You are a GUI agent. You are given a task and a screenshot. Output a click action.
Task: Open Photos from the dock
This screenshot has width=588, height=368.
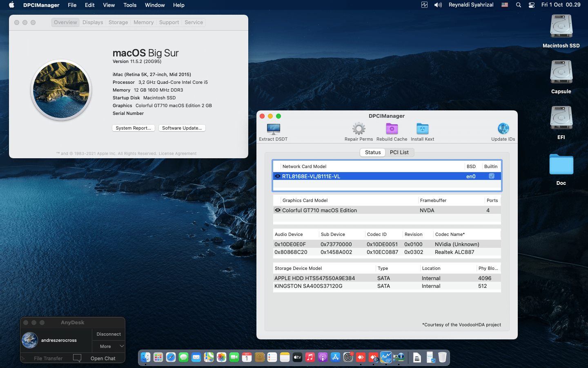[x=221, y=357]
